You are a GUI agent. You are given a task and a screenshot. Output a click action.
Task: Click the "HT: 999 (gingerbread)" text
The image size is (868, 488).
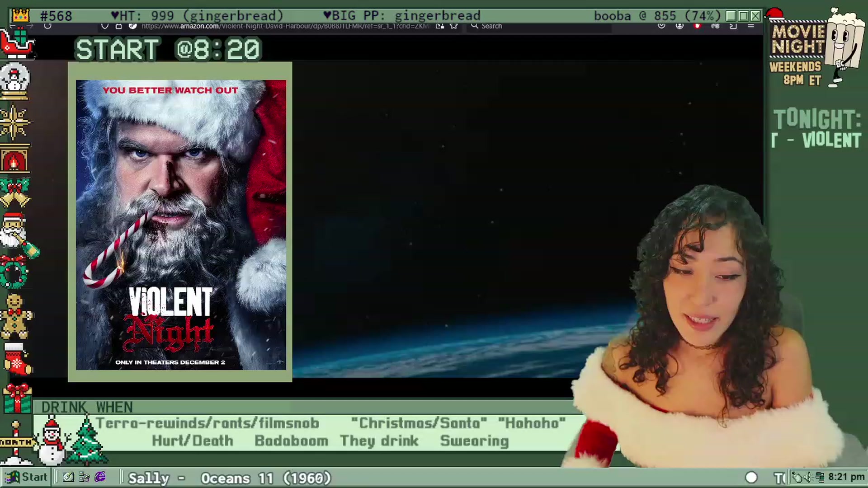pos(197,16)
